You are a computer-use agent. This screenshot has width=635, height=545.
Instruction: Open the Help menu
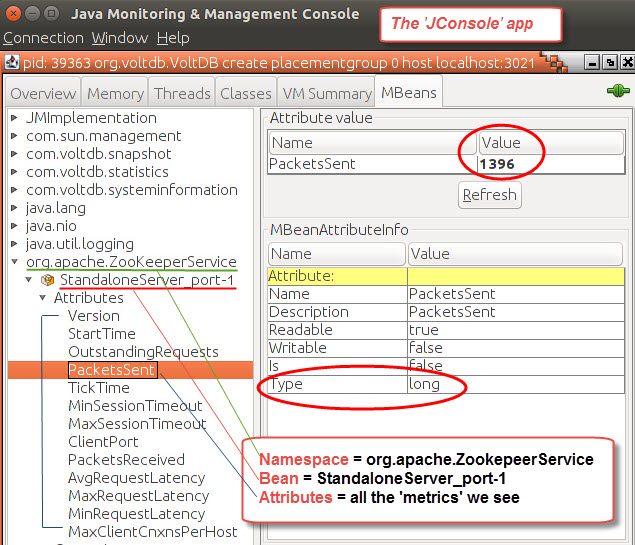pyautogui.click(x=173, y=38)
